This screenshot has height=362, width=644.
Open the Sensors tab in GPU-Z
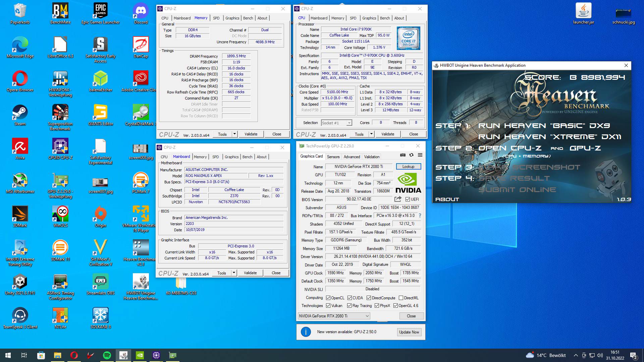point(333,157)
